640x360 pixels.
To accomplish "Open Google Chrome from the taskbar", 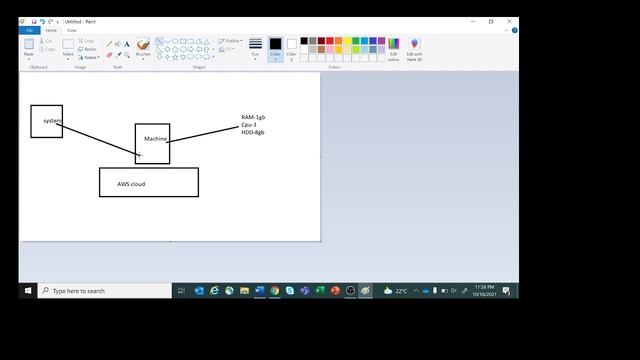I will (x=275, y=291).
